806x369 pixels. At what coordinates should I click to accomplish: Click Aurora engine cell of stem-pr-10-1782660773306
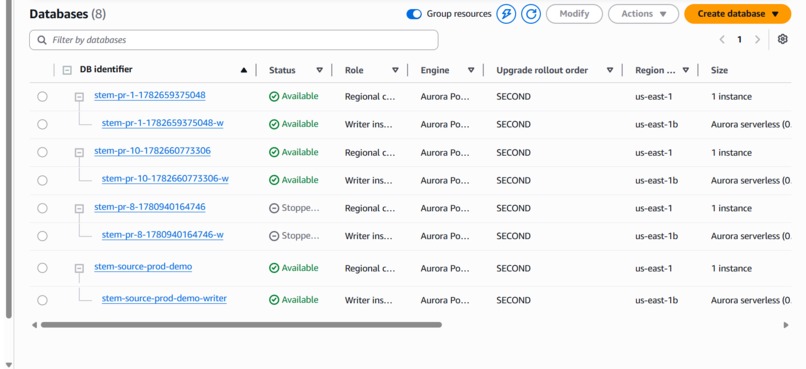[x=445, y=153]
